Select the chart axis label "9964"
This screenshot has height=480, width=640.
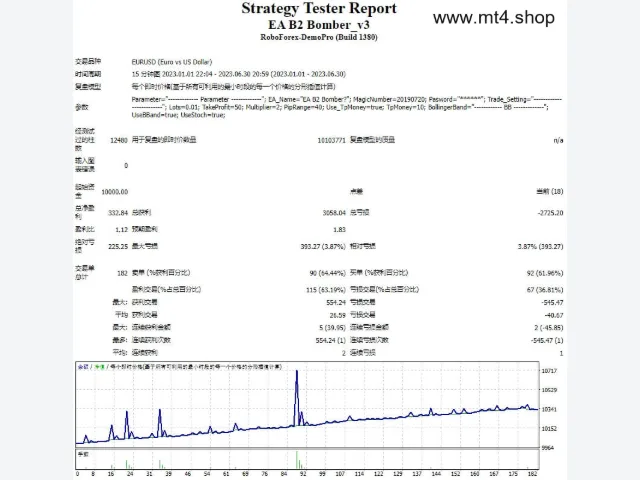tap(548, 448)
